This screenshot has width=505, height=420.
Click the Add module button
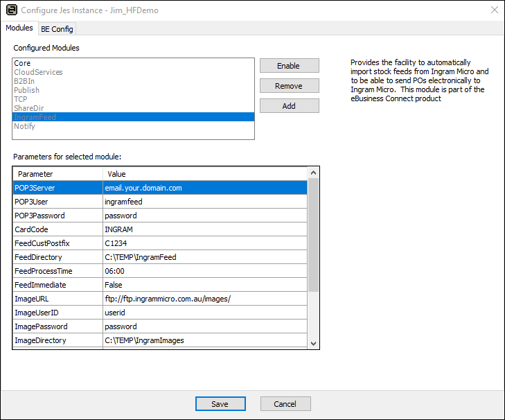(289, 106)
